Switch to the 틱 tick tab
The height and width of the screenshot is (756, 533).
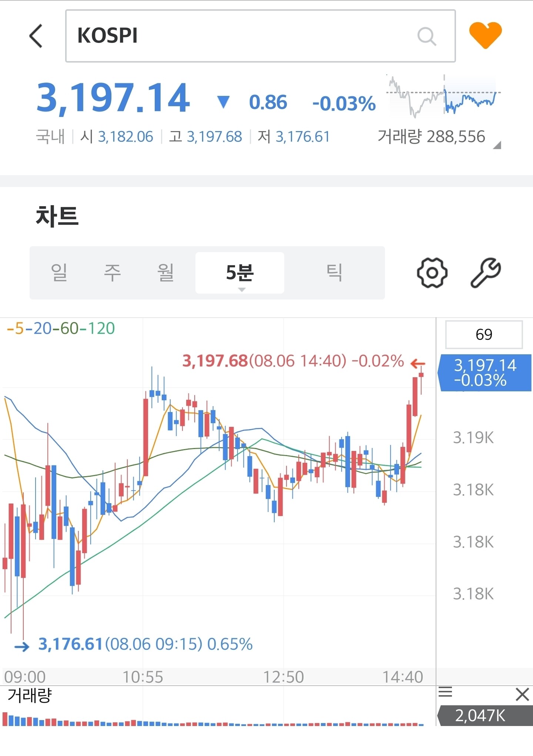pyautogui.click(x=334, y=273)
